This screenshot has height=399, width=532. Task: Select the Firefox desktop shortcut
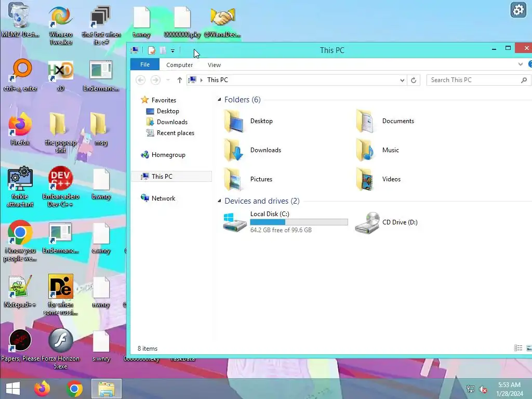[20, 129]
